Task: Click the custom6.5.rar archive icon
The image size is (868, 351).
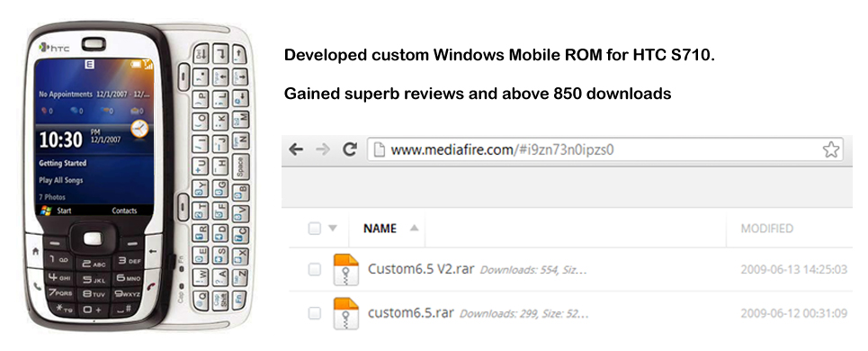Action: [x=346, y=313]
